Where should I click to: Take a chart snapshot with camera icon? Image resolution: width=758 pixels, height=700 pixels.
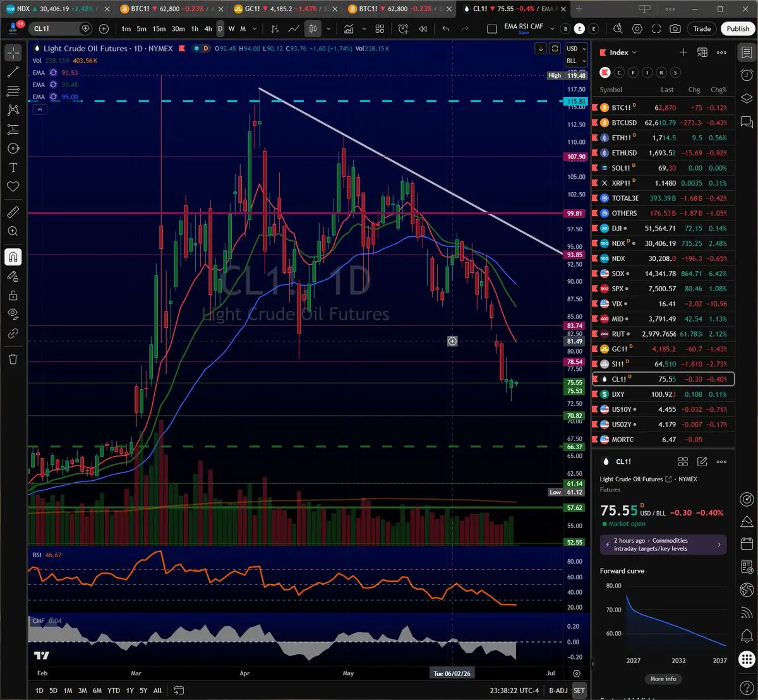(x=675, y=29)
